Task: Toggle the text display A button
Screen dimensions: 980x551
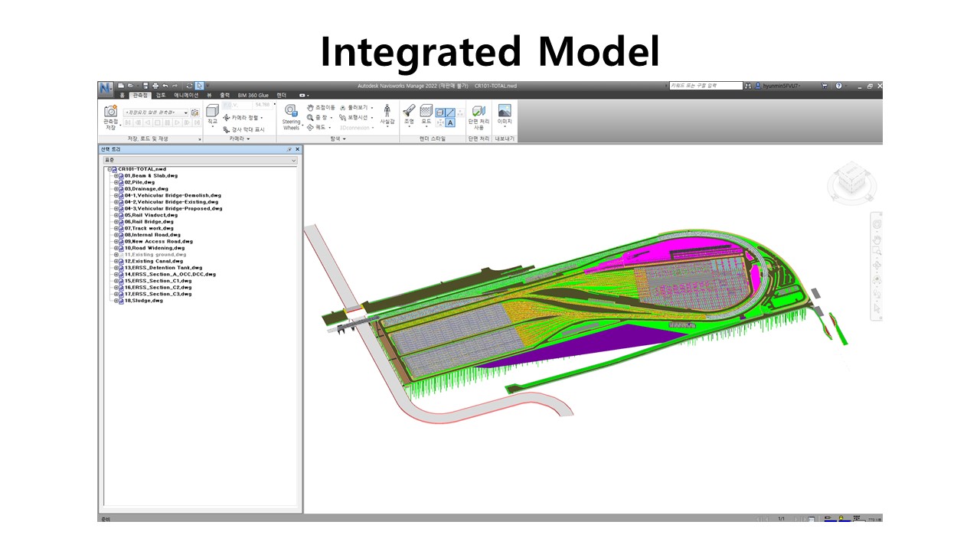Action: point(450,122)
